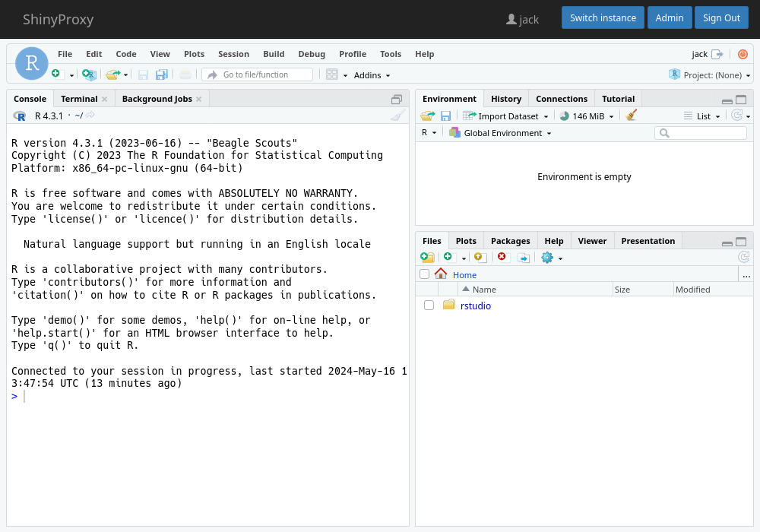Open the Build menu
Image resolution: width=760 pixels, height=532 pixels.
(274, 54)
